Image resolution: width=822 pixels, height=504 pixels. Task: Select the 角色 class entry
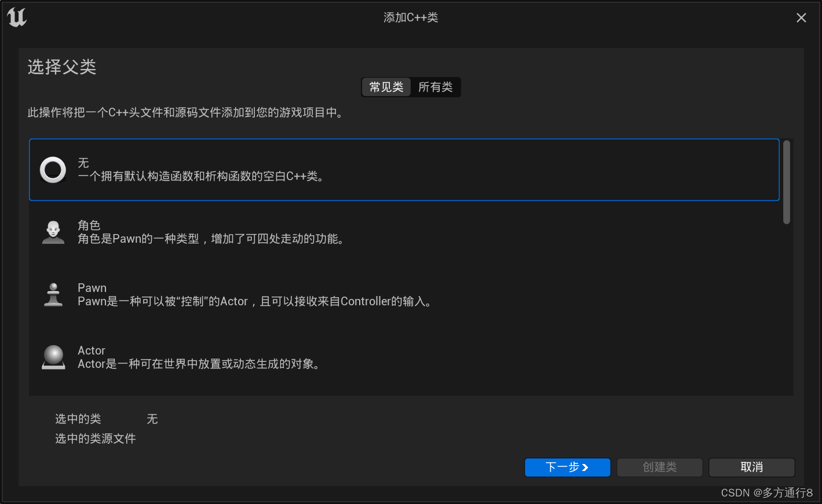pyautogui.click(x=404, y=232)
